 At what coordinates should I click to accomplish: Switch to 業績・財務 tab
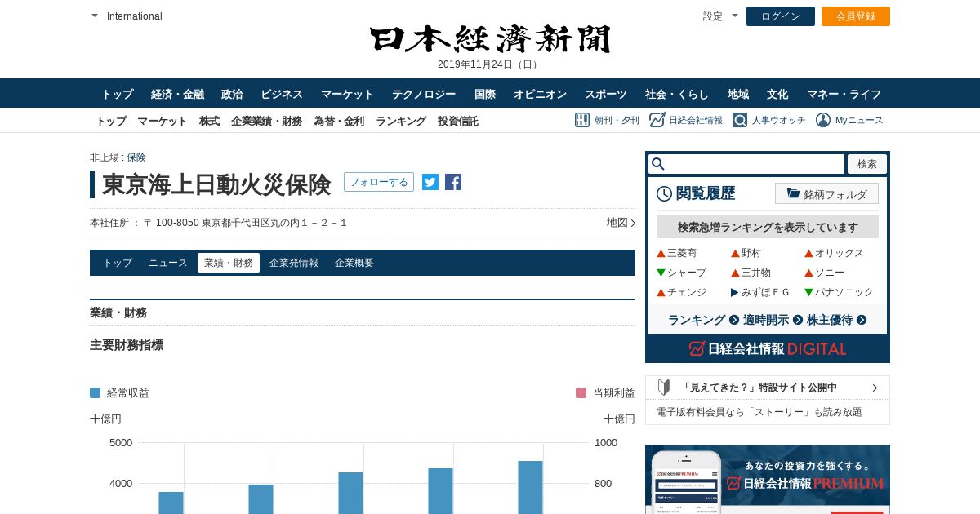[229, 263]
